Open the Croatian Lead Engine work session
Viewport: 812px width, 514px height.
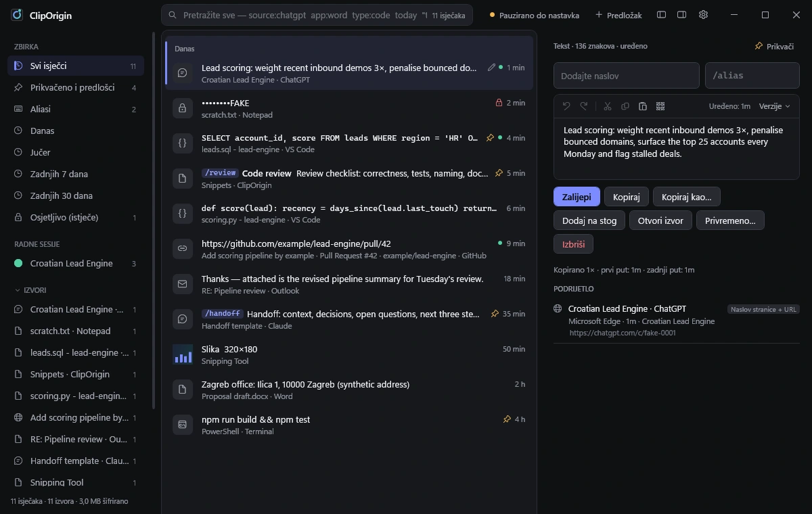click(x=76, y=264)
